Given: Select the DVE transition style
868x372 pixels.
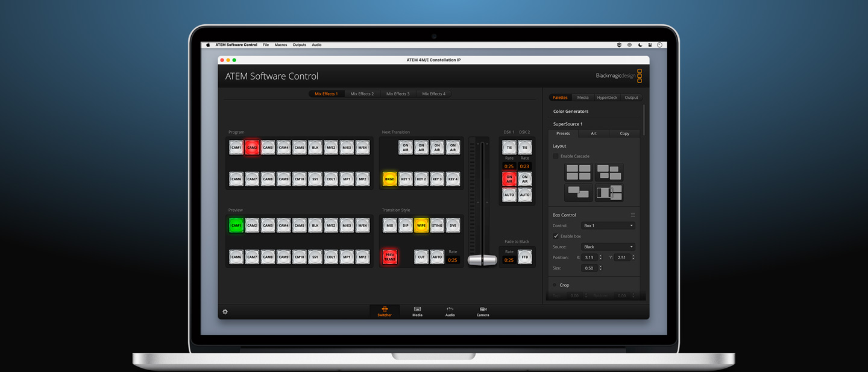Looking at the screenshot, I should (x=453, y=225).
